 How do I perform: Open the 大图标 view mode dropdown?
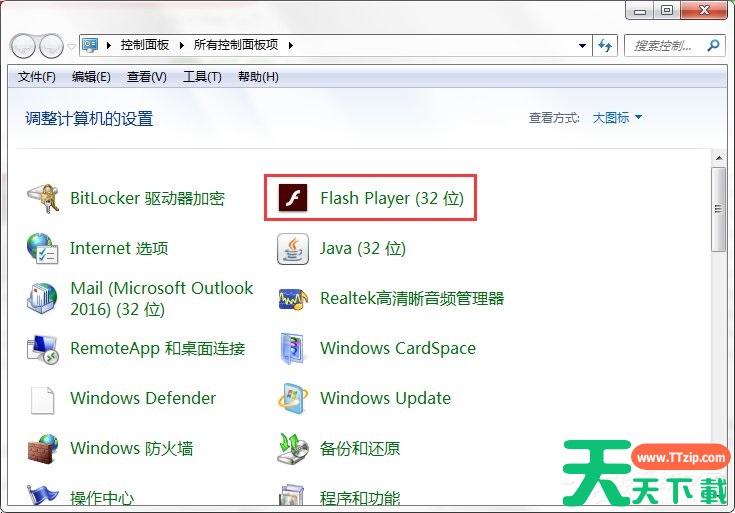pyautogui.click(x=617, y=118)
